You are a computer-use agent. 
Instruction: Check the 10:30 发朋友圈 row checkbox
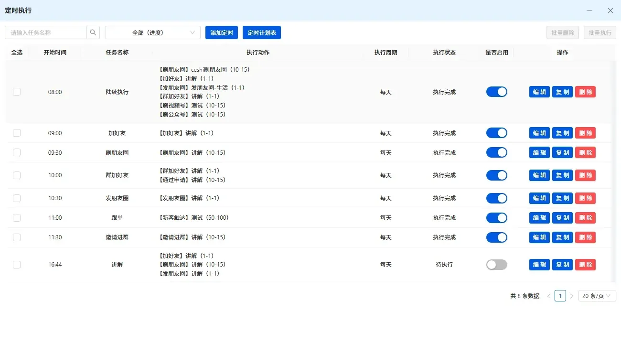[17, 198]
